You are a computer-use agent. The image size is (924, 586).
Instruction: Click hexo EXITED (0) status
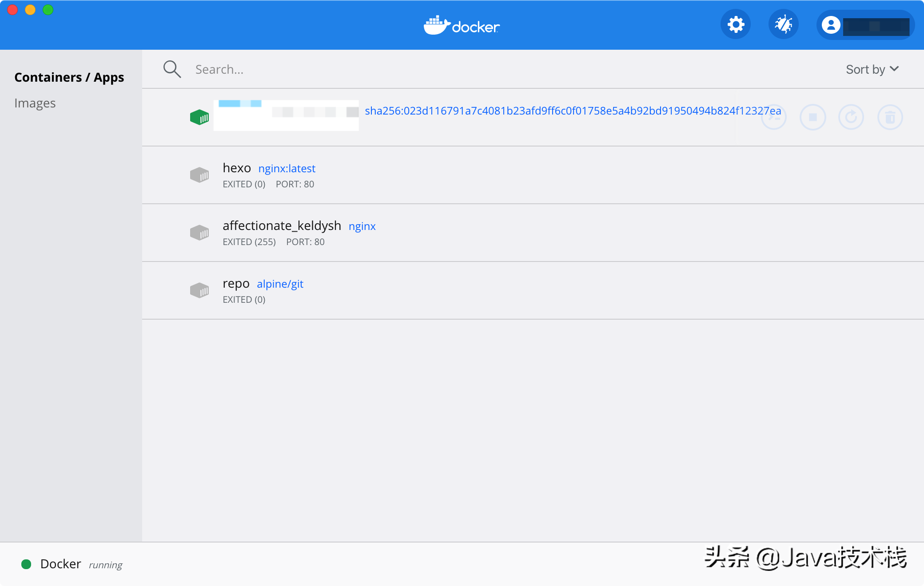[244, 184]
